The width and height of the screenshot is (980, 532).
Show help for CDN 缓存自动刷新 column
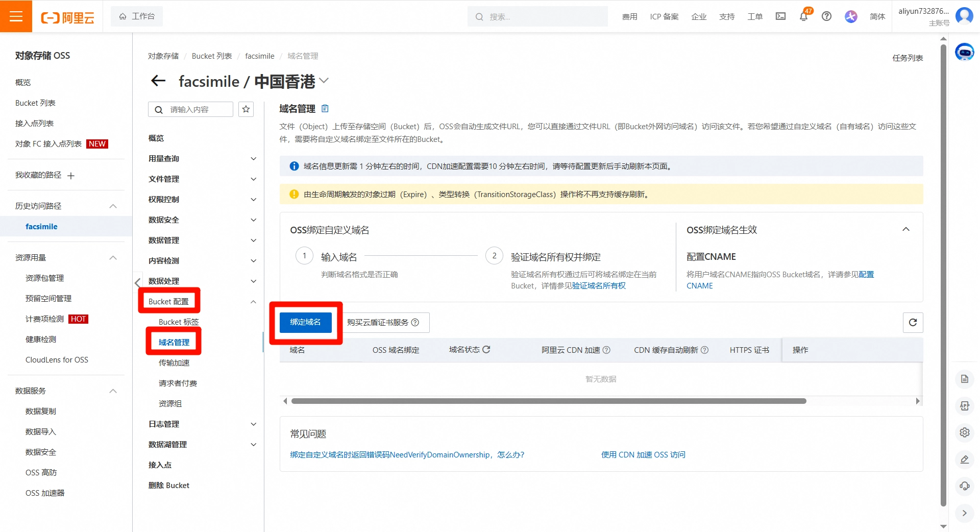[704, 350]
